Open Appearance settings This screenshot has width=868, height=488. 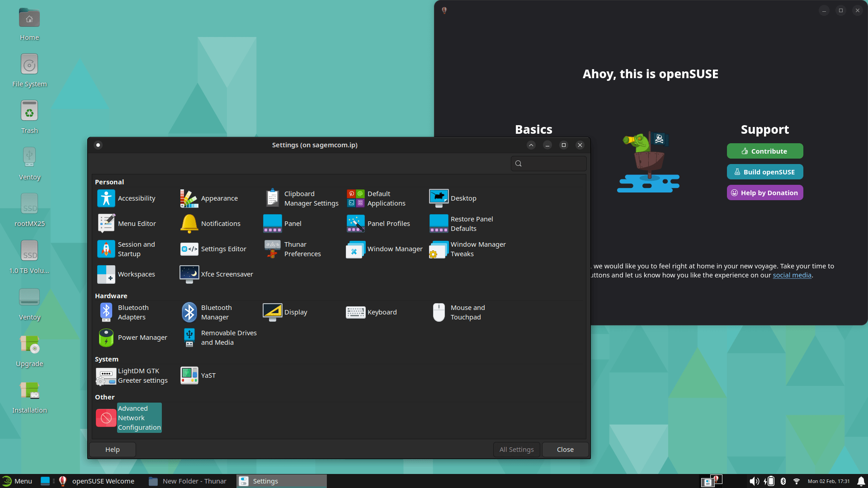[209, 198]
